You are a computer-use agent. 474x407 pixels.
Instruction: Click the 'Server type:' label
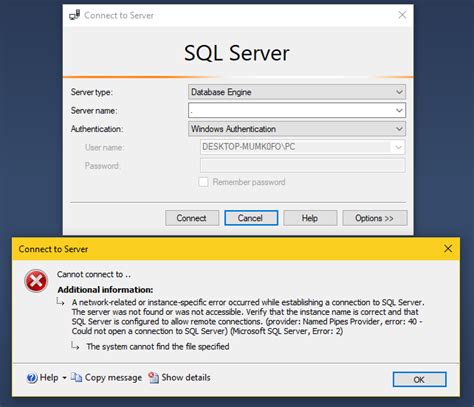[92, 92]
